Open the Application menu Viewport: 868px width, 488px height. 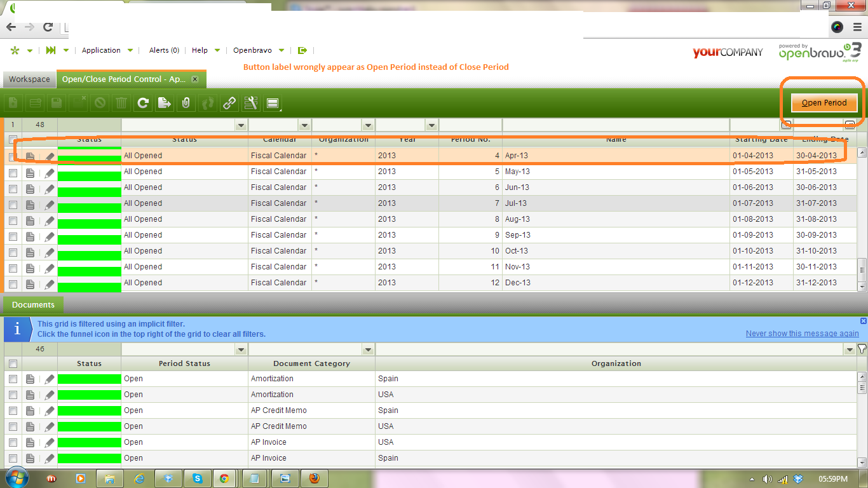pyautogui.click(x=101, y=50)
